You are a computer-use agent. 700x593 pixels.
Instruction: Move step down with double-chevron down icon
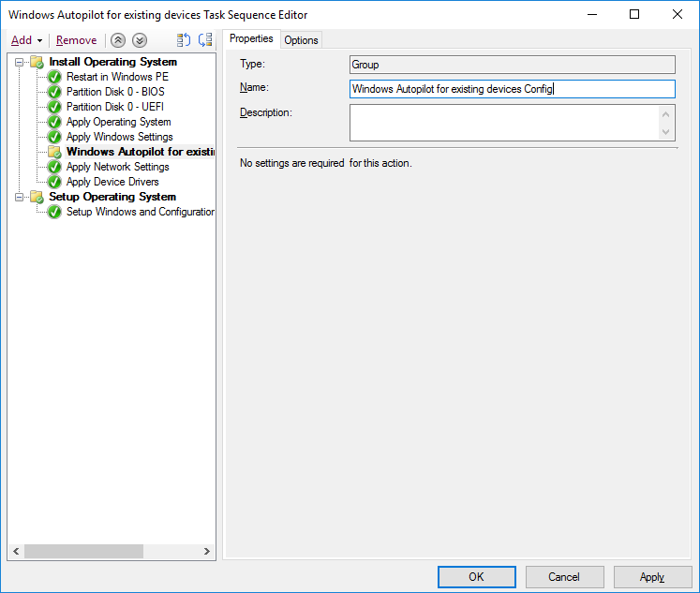click(x=140, y=40)
